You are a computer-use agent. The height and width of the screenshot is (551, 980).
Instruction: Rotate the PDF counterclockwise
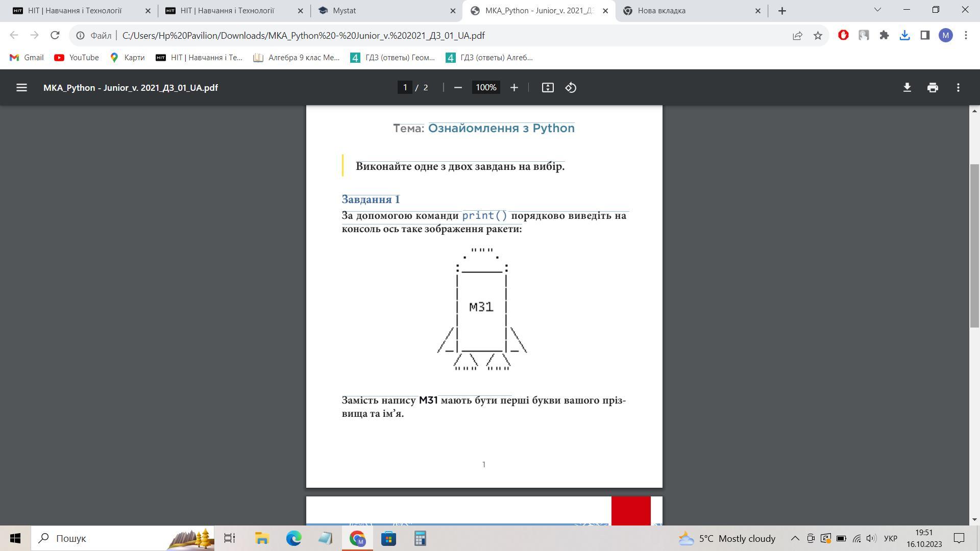click(571, 88)
